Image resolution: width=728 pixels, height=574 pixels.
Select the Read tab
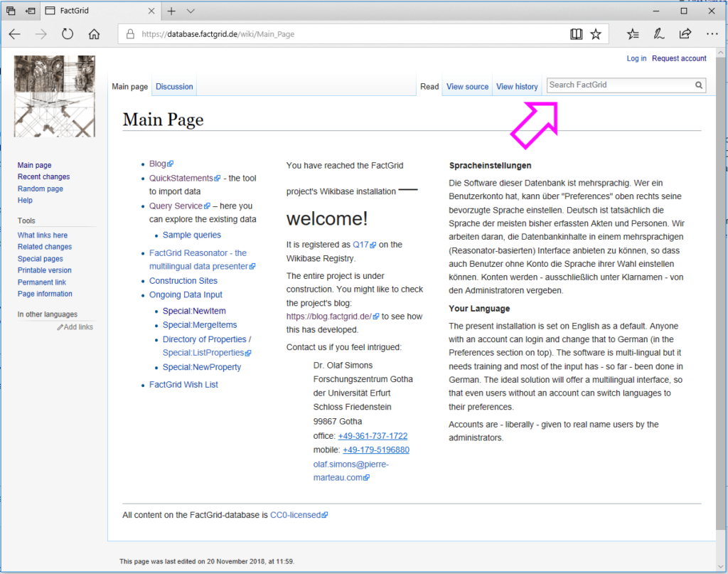pyautogui.click(x=429, y=86)
